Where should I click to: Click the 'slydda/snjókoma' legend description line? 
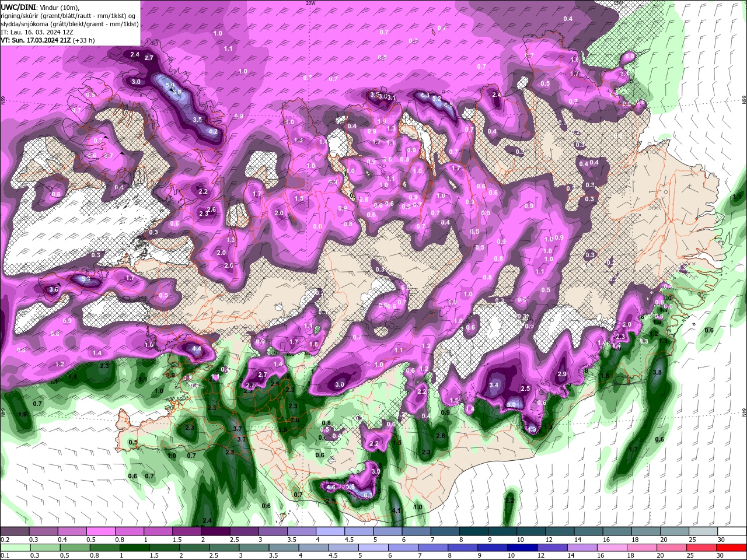pyautogui.click(x=69, y=24)
